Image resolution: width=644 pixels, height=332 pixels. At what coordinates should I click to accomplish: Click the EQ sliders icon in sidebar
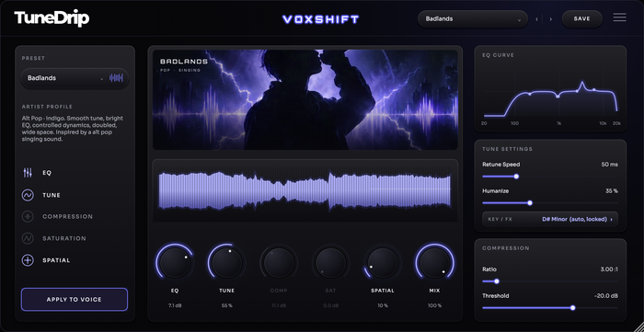pyautogui.click(x=28, y=173)
